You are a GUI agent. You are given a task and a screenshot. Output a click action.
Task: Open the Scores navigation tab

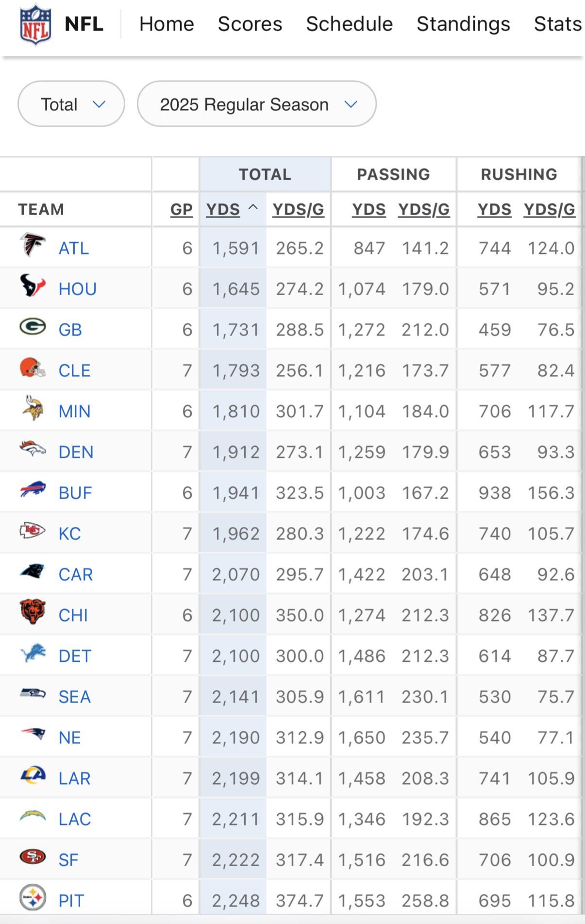250,24
